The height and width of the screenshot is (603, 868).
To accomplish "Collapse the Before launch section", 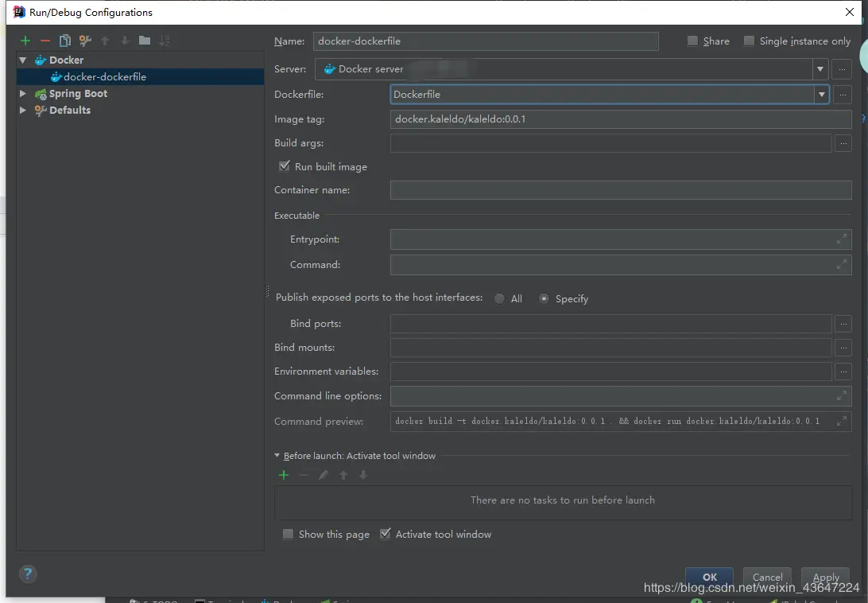I will [x=277, y=456].
